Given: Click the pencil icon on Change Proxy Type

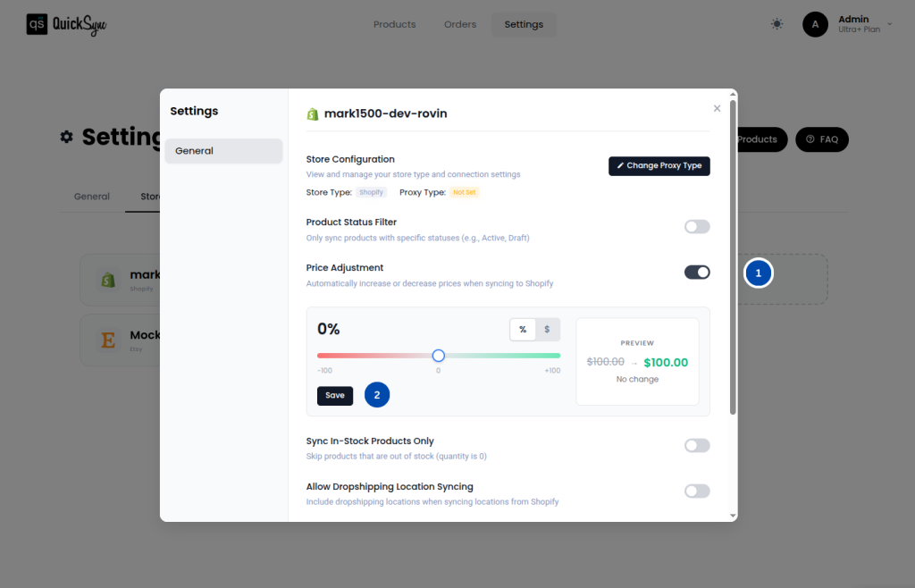Looking at the screenshot, I should 618,166.
